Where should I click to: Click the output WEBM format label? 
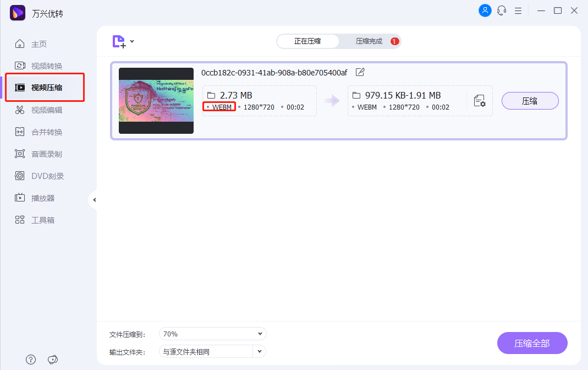(367, 107)
